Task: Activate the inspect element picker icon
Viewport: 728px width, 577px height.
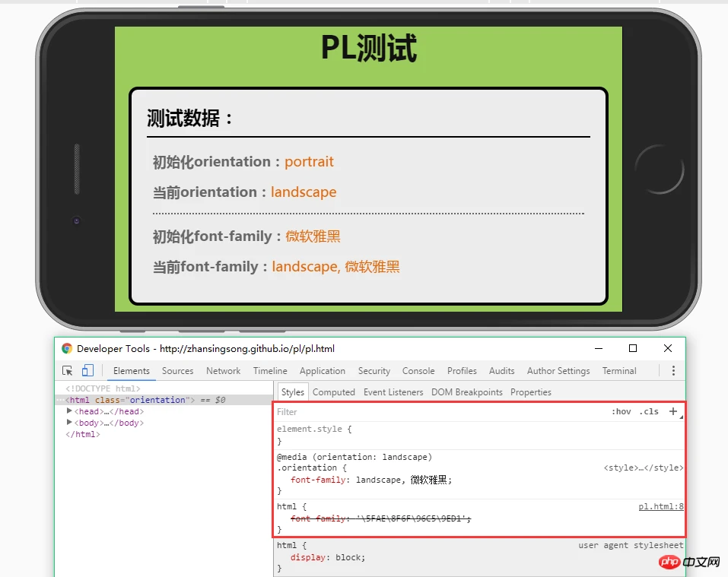Action: [x=68, y=371]
